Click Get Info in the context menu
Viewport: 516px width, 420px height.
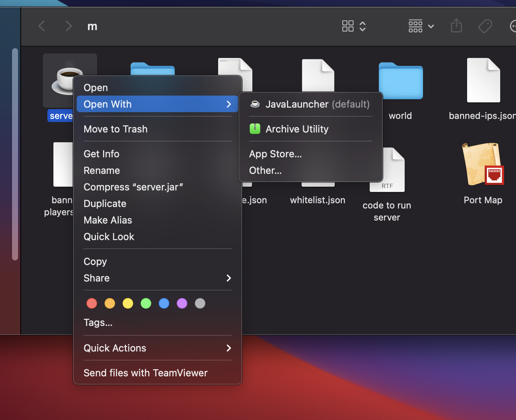102,154
